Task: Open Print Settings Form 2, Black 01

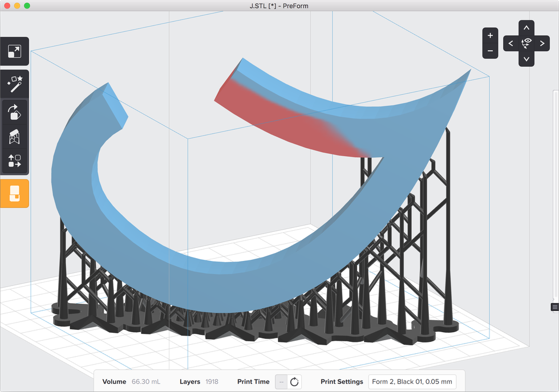Action: [x=411, y=382]
